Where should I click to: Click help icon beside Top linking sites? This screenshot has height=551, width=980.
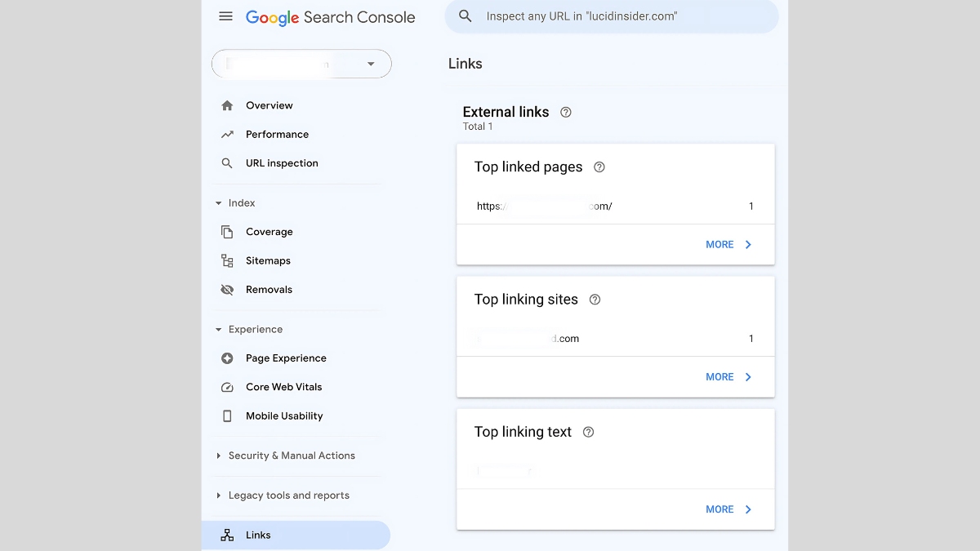pyautogui.click(x=595, y=300)
